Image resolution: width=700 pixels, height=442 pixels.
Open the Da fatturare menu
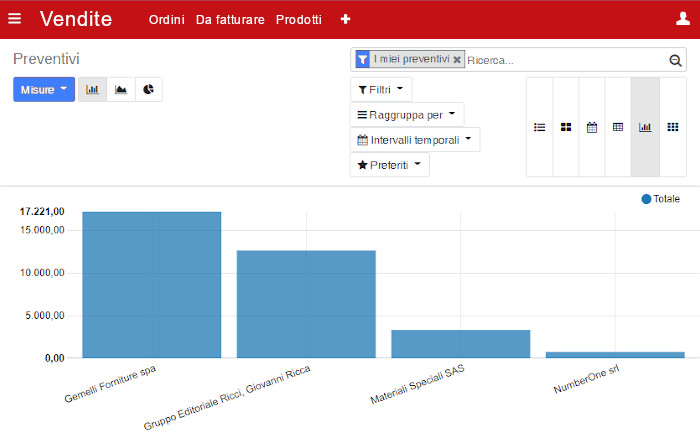pyautogui.click(x=230, y=20)
